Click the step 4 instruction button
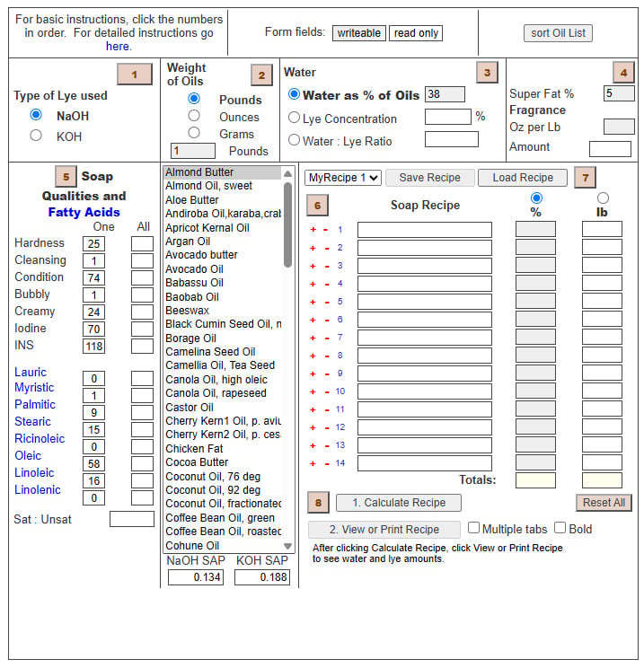This screenshot has height=668, width=644. click(623, 73)
